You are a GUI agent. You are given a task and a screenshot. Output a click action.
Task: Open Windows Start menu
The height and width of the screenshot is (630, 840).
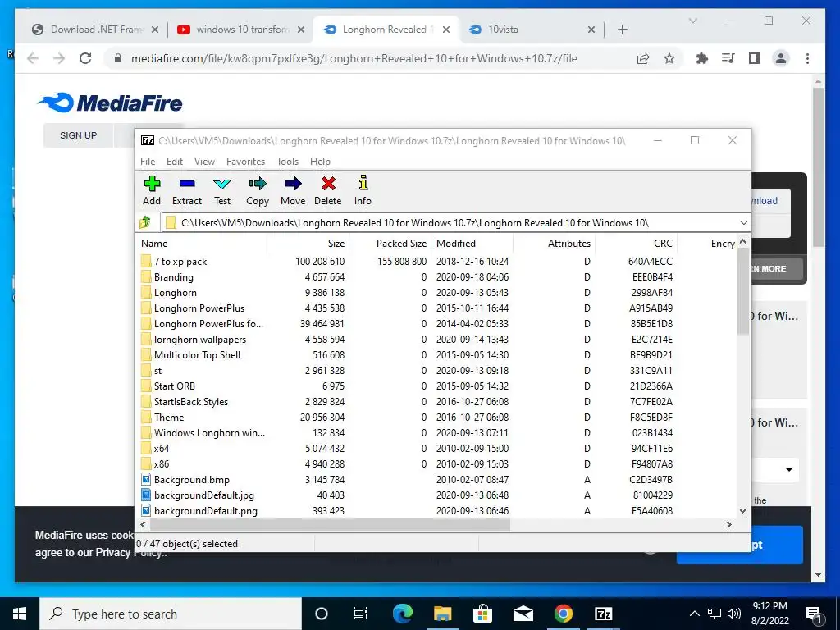[20, 614]
